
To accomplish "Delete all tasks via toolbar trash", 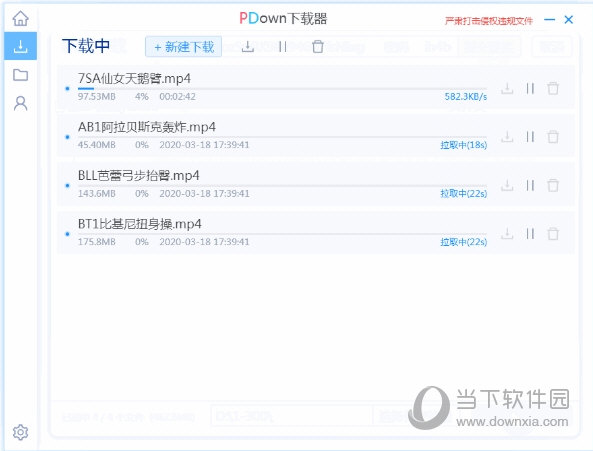I will 318,46.
